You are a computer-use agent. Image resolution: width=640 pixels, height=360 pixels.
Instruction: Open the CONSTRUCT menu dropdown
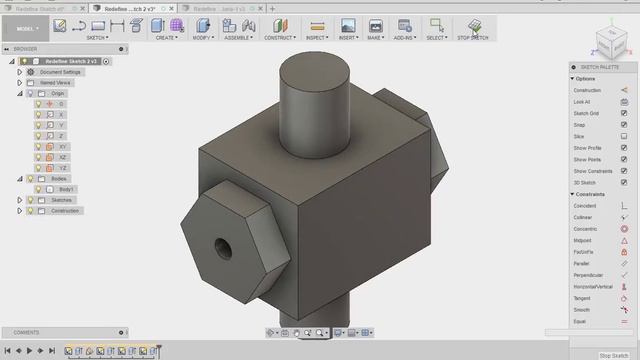point(280,38)
